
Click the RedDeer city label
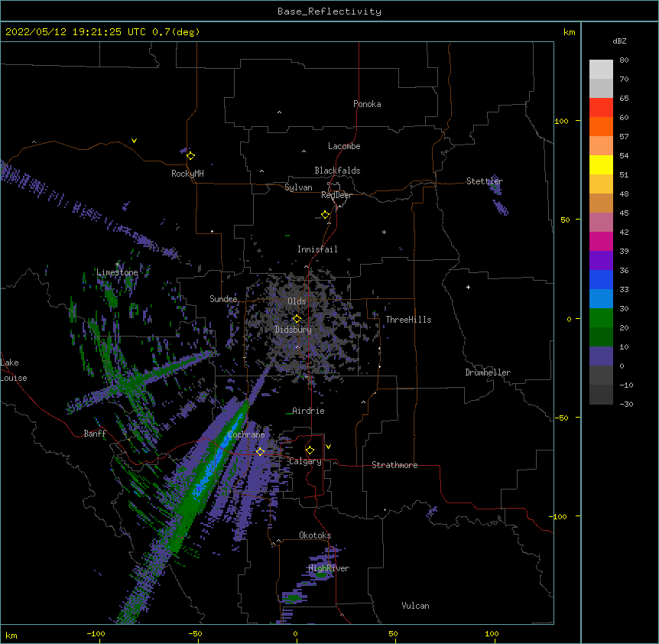point(336,195)
